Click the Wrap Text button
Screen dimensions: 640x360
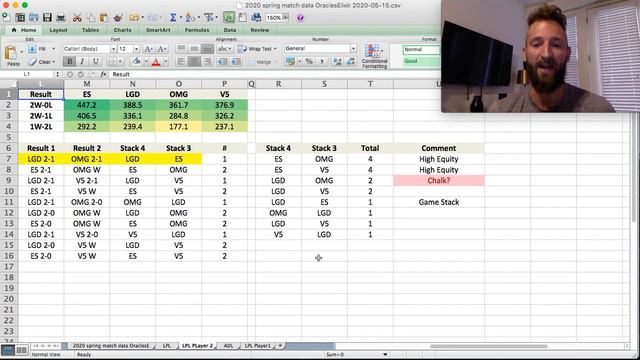click(257, 49)
